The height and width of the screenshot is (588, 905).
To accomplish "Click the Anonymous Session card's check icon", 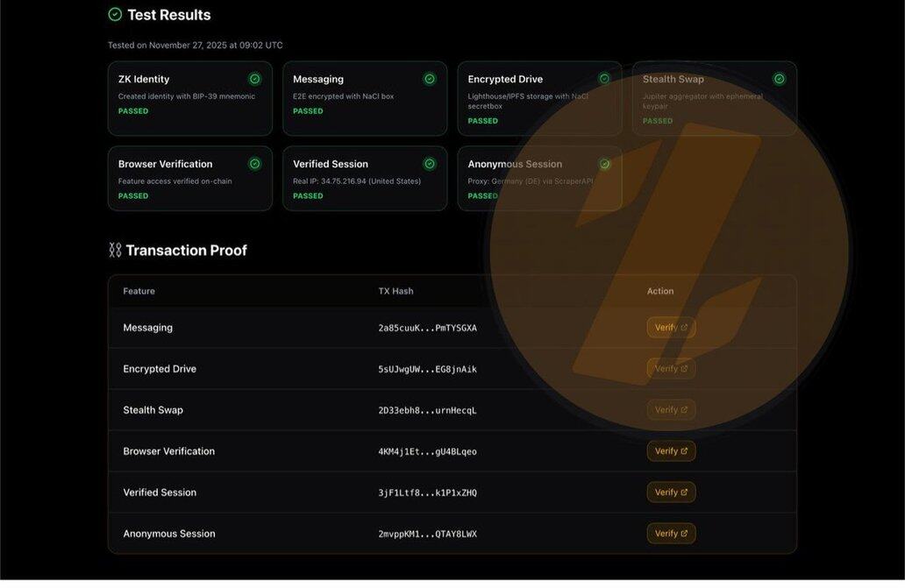I will coord(604,164).
